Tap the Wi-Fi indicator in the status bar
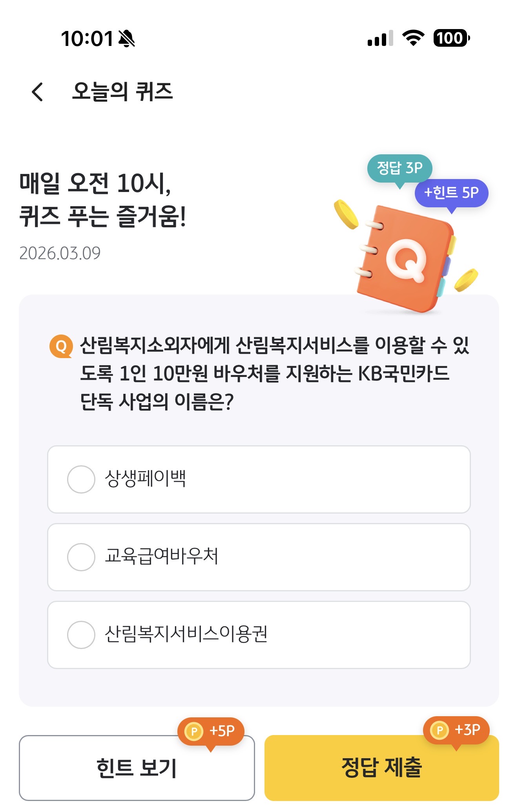Image resolution: width=518 pixels, height=812 pixels. tap(413, 38)
